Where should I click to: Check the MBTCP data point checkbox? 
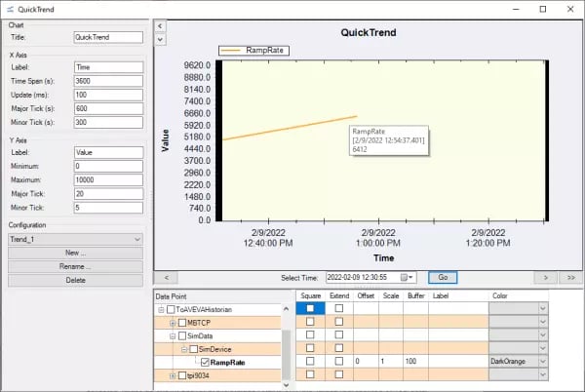tap(182, 323)
